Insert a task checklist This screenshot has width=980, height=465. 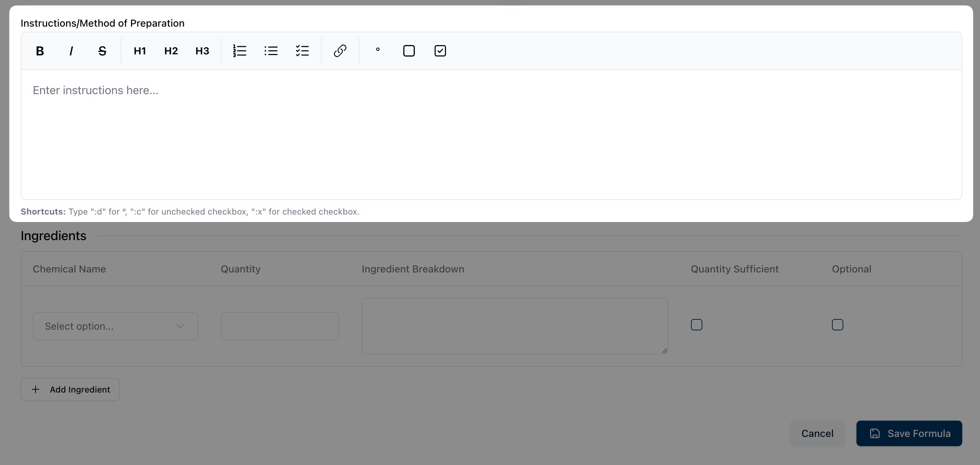(x=302, y=51)
